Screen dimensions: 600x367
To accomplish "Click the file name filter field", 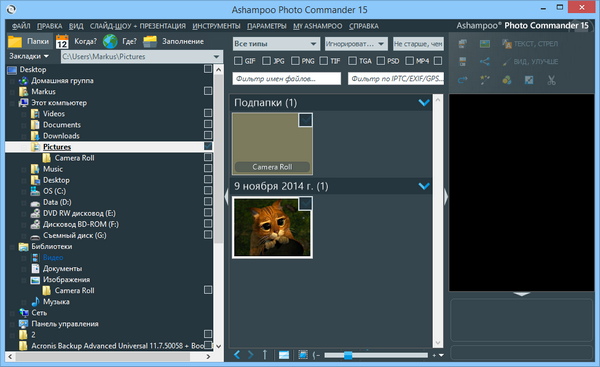I will [286, 78].
